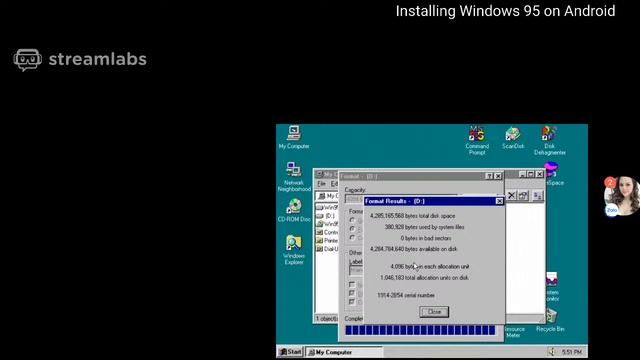Open the Dial-Up Networking folder in My Computer
Viewport: 640px width, 360px height.
click(x=327, y=249)
